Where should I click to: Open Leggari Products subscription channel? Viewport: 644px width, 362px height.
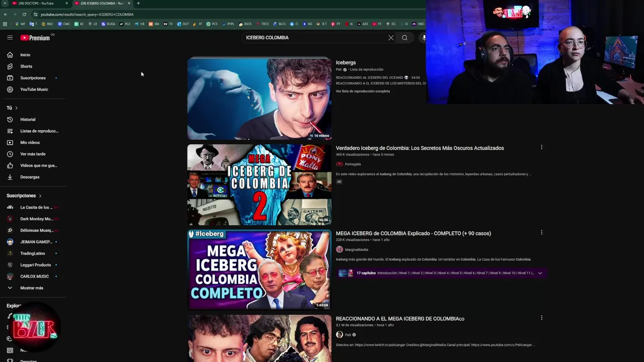pos(33,265)
